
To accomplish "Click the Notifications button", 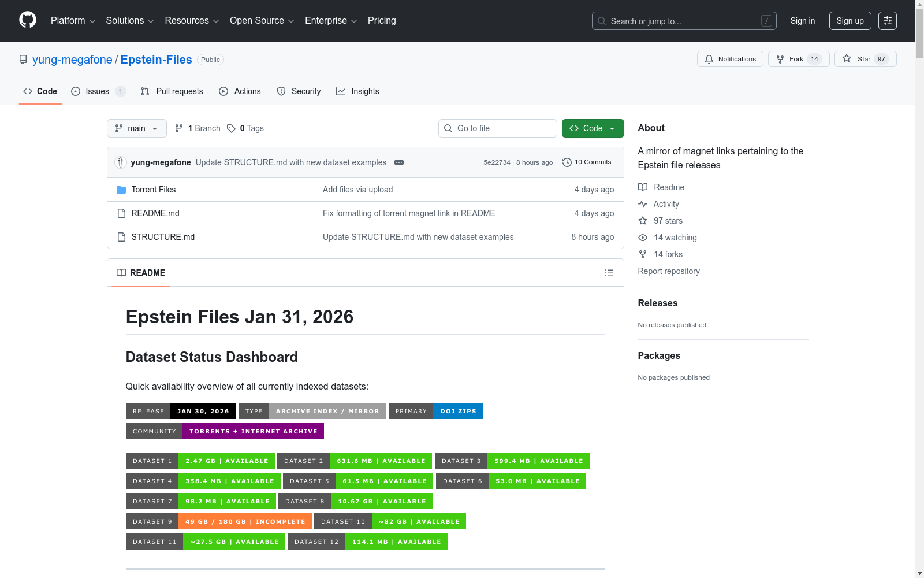I will tap(731, 59).
